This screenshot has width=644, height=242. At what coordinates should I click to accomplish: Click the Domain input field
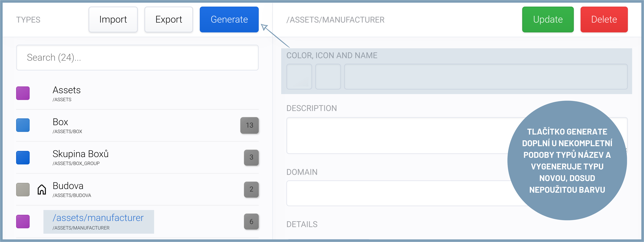click(x=395, y=193)
